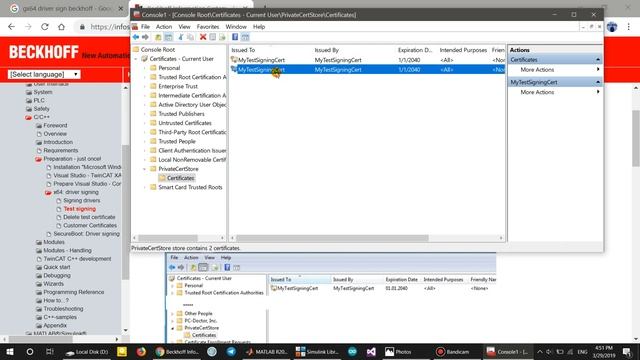Click the Beckhoff page vertical scrollbar
The image size is (640, 360).
[x=636, y=138]
